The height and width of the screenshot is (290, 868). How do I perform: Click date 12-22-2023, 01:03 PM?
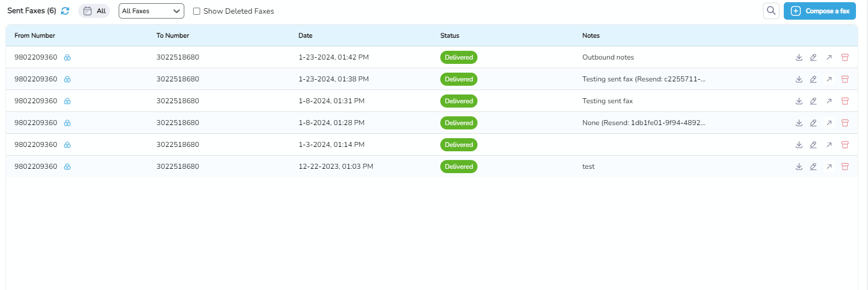click(336, 167)
